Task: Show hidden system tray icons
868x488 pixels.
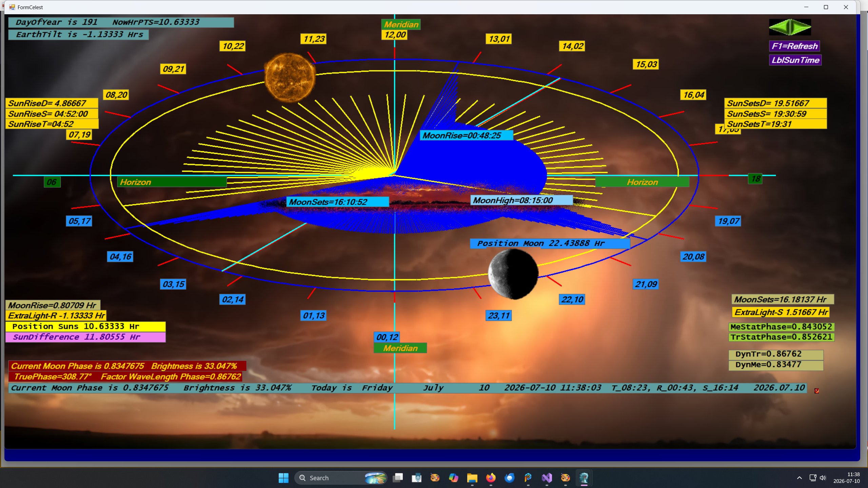Action: 799,478
